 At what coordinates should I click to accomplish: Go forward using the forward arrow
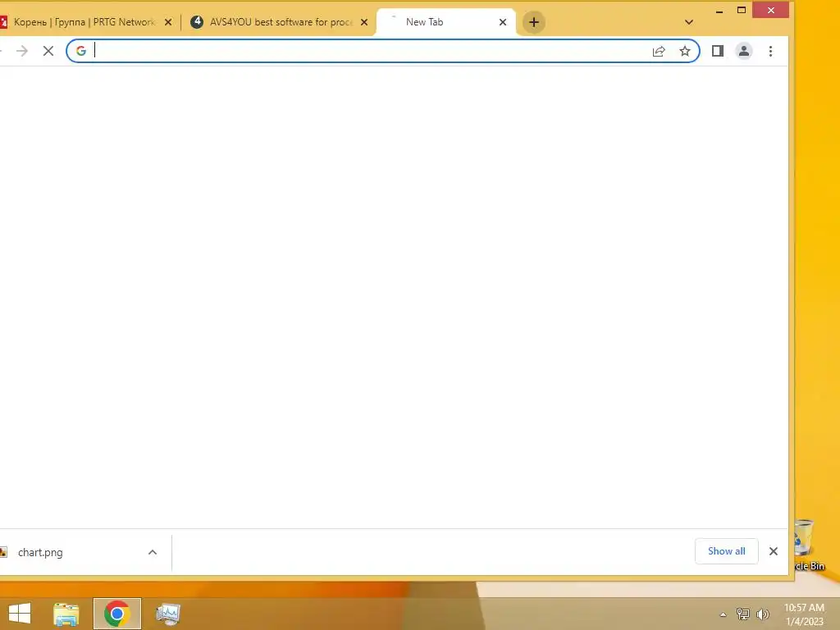(22, 51)
